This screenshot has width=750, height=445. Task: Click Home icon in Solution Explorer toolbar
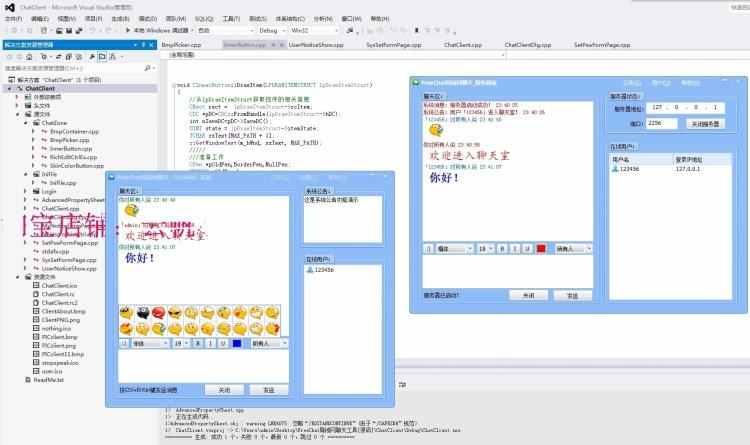[29, 56]
